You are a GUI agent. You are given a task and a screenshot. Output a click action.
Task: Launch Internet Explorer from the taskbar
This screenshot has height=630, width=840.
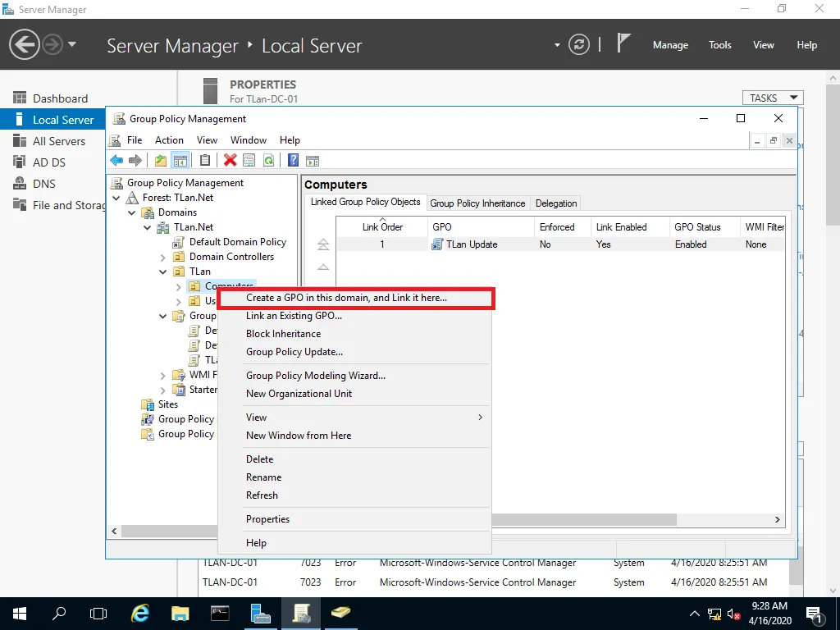point(140,614)
